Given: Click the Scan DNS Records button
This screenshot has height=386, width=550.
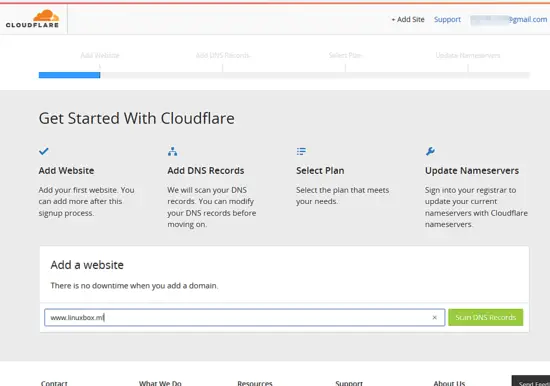Looking at the screenshot, I should [485, 317].
